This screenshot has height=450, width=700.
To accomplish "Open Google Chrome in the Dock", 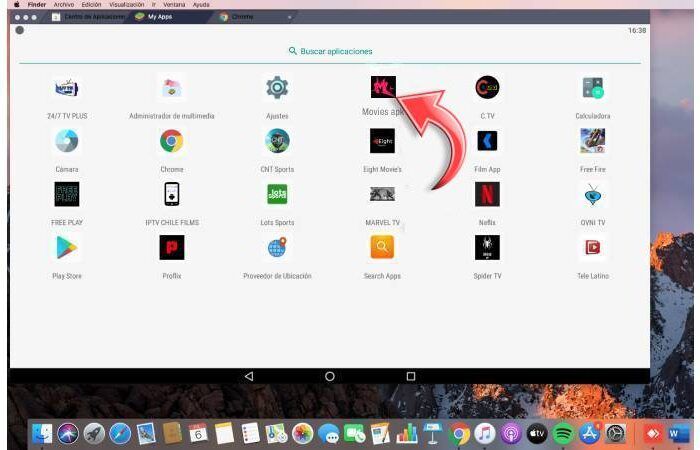I will pos(459,433).
